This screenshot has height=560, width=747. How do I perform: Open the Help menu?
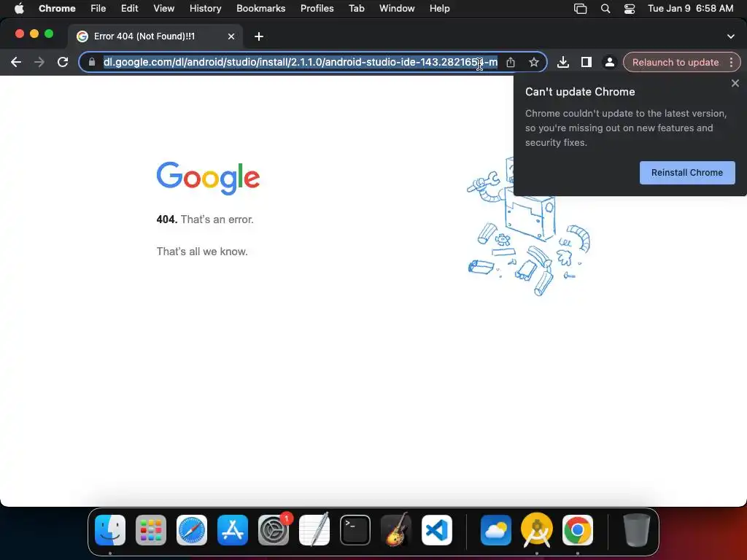coord(439,8)
